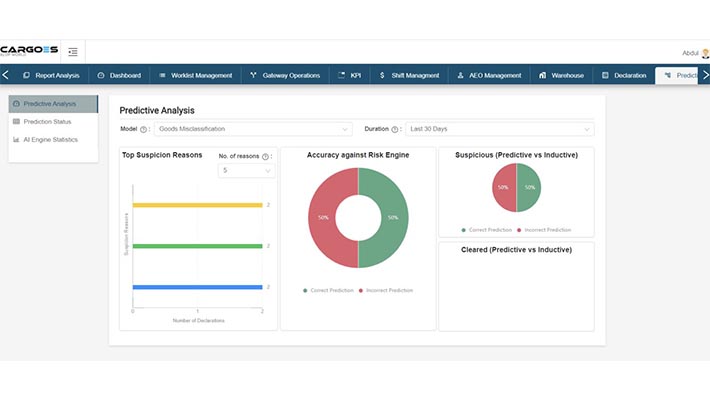Click the help icon beside Duration
The image size is (710, 400).
click(x=395, y=129)
